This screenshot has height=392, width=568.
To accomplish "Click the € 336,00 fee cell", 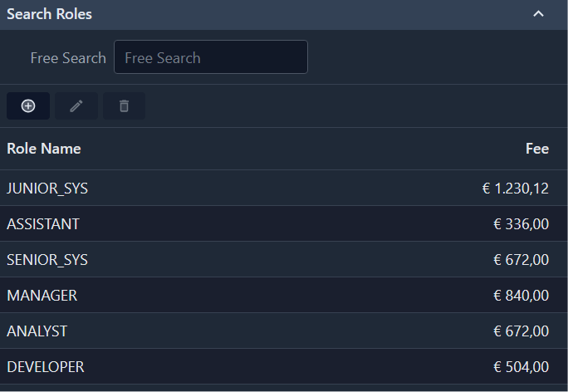I will [521, 224].
